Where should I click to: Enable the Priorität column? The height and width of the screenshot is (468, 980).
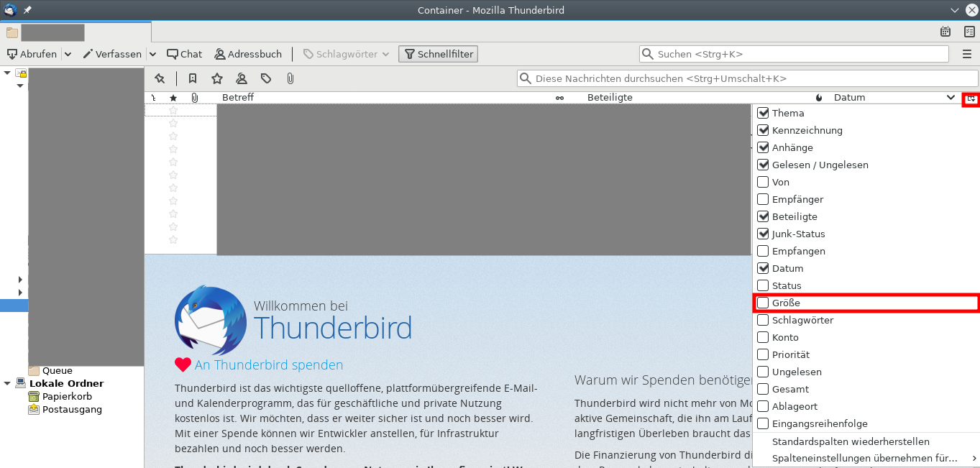coord(866,354)
